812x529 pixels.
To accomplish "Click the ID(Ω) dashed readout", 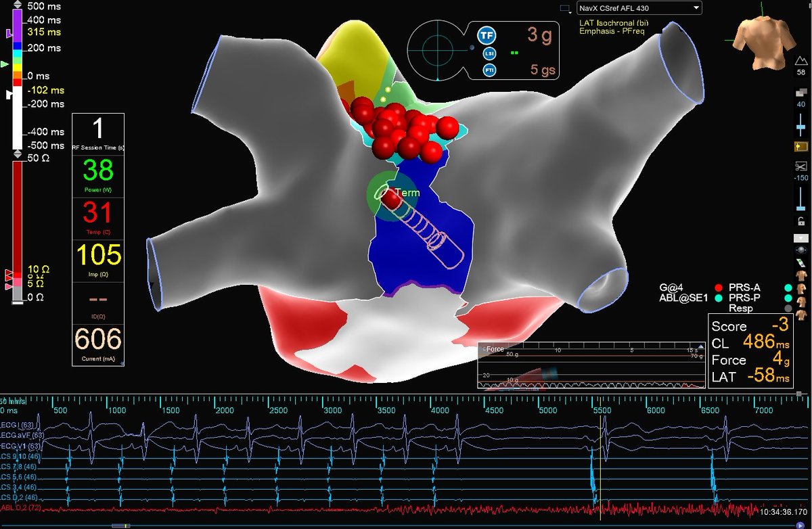I will [x=97, y=302].
